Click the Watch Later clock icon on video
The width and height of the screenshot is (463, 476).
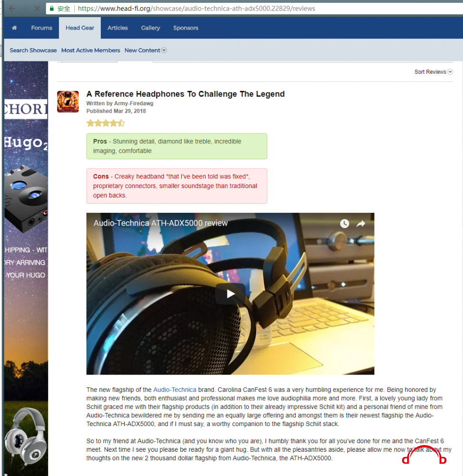pyautogui.click(x=345, y=224)
